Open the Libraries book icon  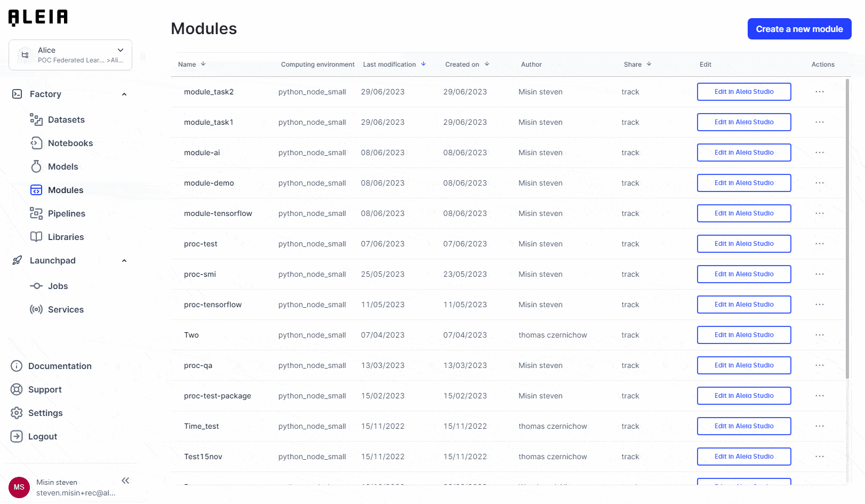[36, 237]
